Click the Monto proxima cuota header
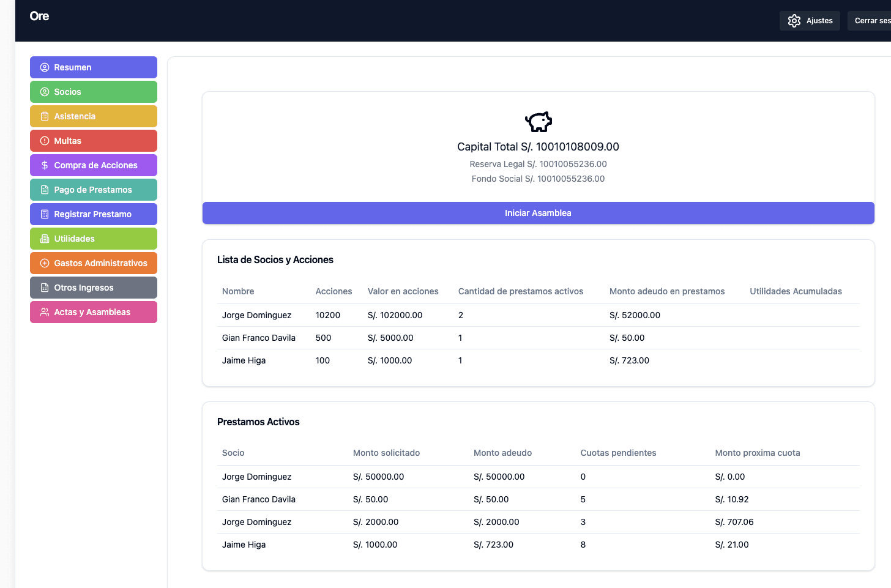The height and width of the screenshot is (588, 891). (758, 453)
